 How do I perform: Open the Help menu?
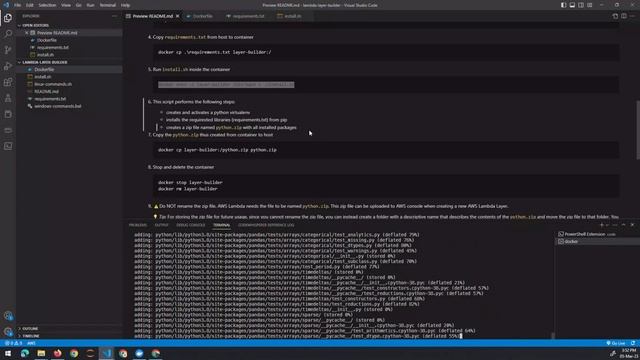(x=125, y=5)
